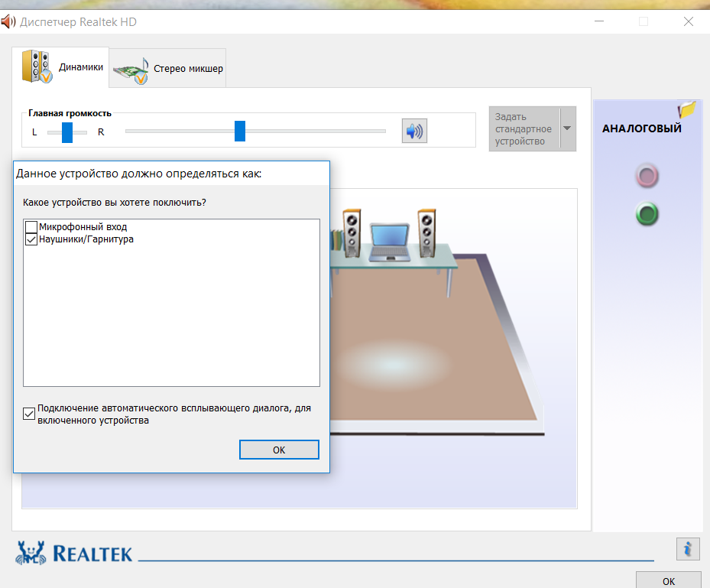Select the left speaker in room illustration

coord(352,233)
